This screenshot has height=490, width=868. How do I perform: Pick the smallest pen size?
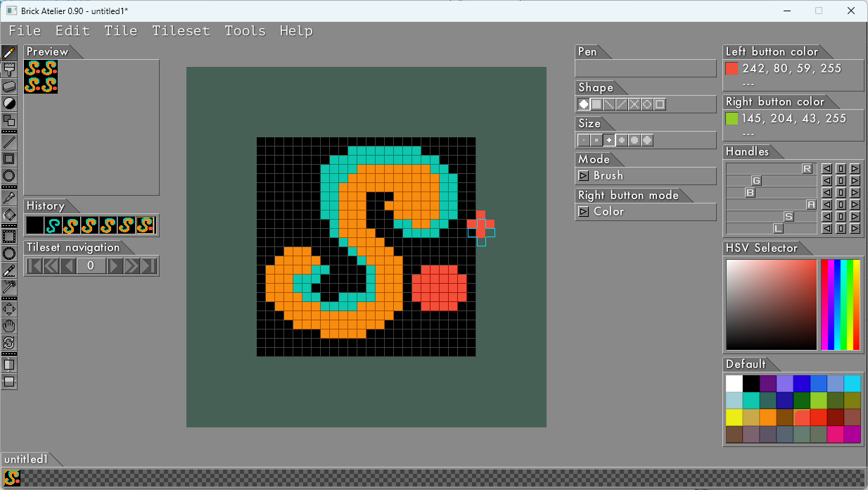(x=584, y=140)
